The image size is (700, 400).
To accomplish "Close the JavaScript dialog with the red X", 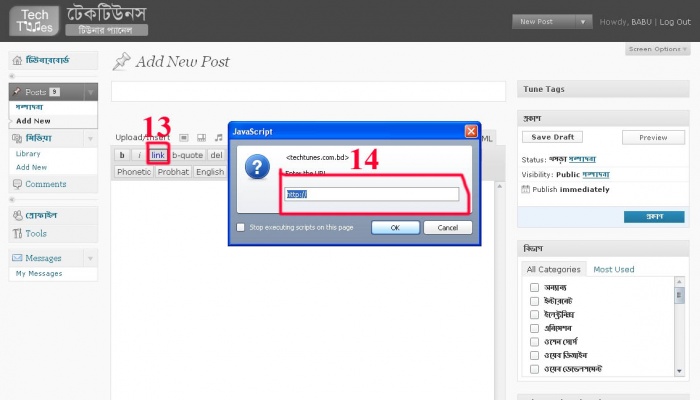I will point(471,131).
